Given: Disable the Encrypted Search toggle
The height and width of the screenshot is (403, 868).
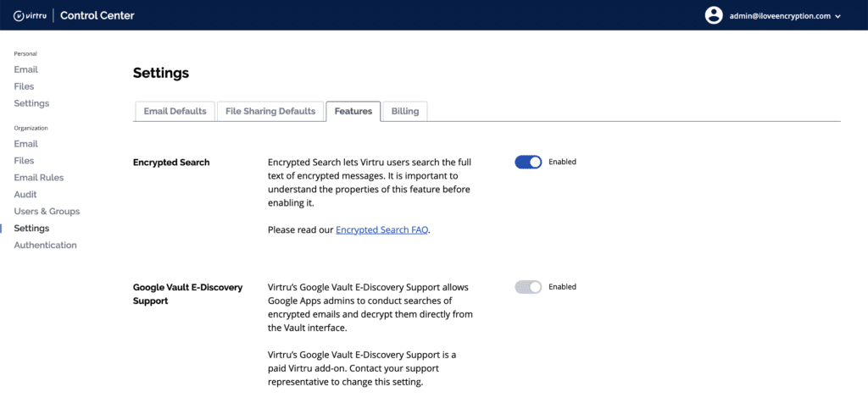Looking at the screenshot, I should (x=528, y=162).
